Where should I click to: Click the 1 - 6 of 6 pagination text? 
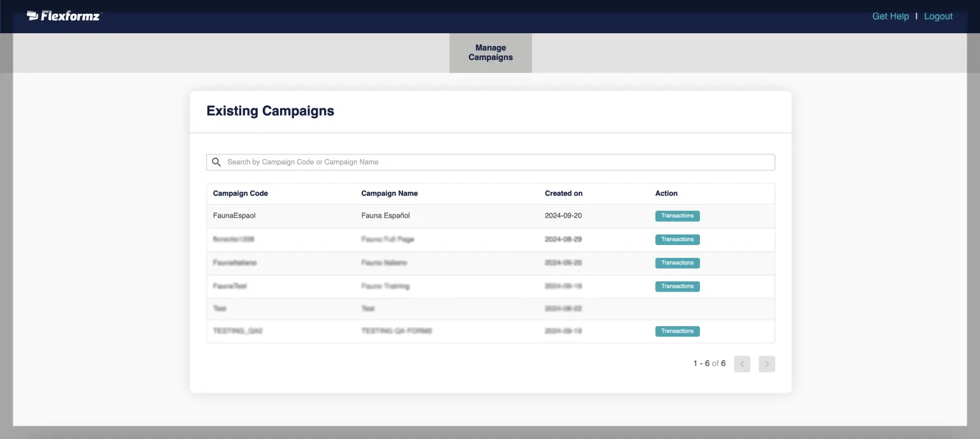coord(709,364)
